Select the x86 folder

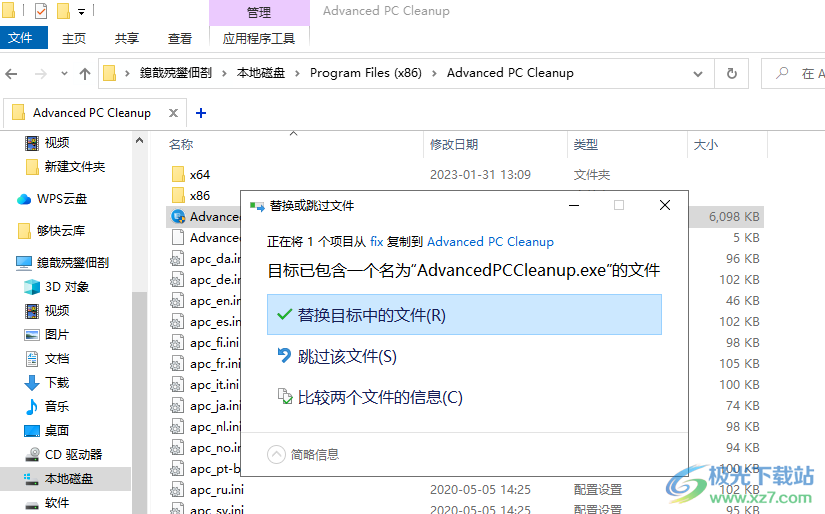(x=200, y=196)
